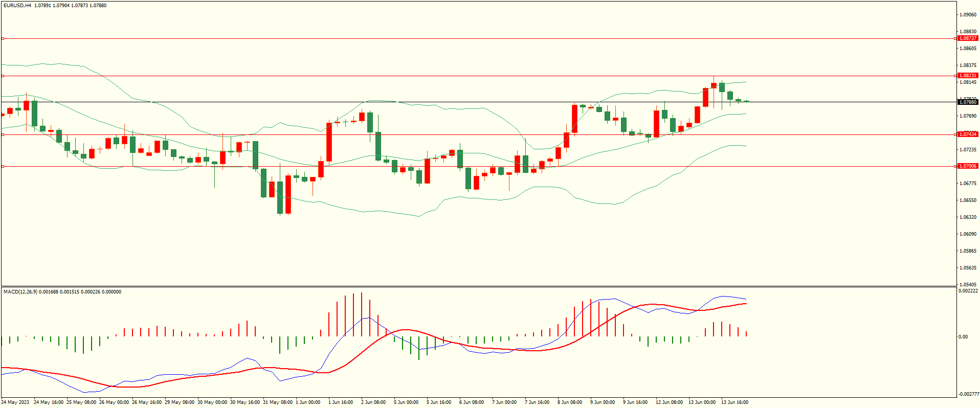
Task: Click the 1.09060 price scale value
Action: coord(968,15)
